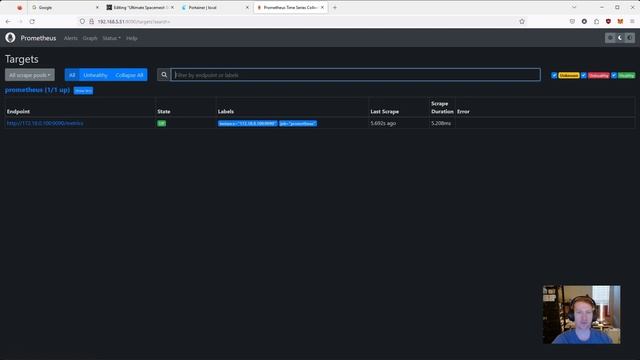Switch to the Editing Ultimate Spacematch tab
This screenshot has height=360, width=640.
tap(140, 7)
